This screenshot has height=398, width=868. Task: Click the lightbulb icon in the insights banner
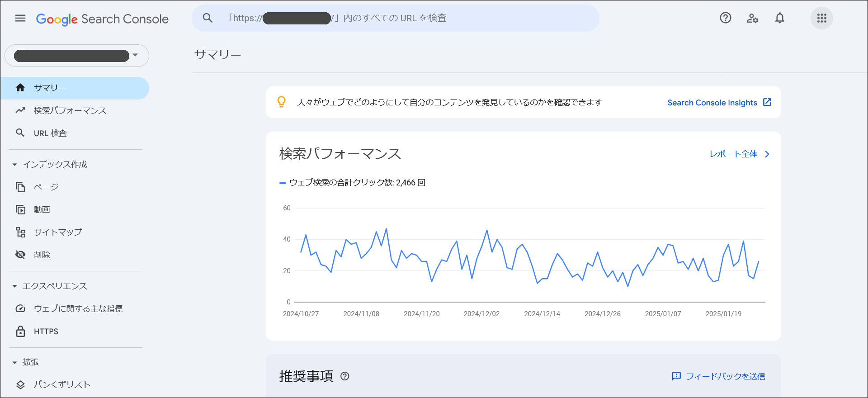281,102
